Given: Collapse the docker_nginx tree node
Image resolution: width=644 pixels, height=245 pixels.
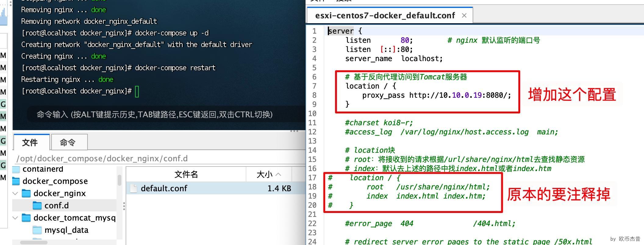Looking at the screenshot, I should (15, 193).
